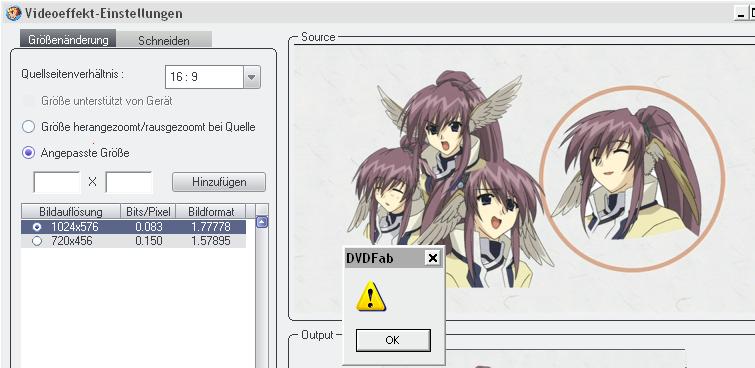Open the Quellseitenverhältnis 16:9 dropdown arrow
The width and height of the screenshot is (755, 368).
click(x=252, y=77)
